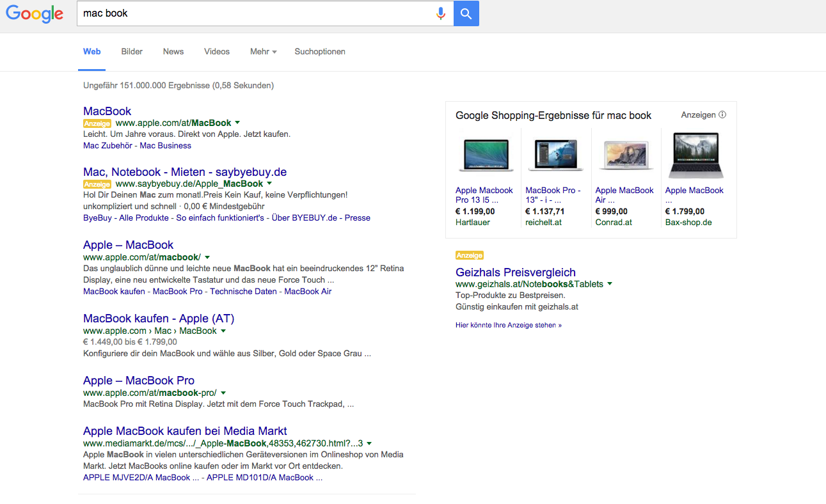
Task: Open the Apple – MacBook result
Action: coord(129,245)
